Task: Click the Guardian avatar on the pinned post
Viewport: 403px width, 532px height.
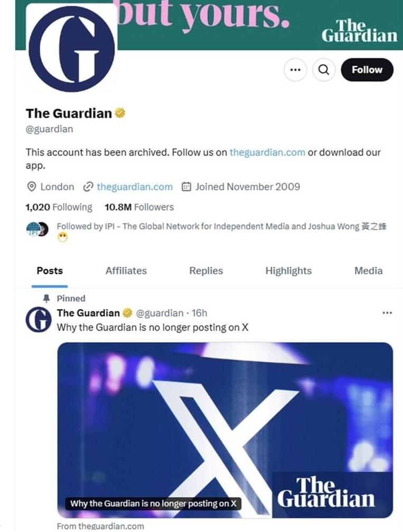Action: (x=39, y=319)
